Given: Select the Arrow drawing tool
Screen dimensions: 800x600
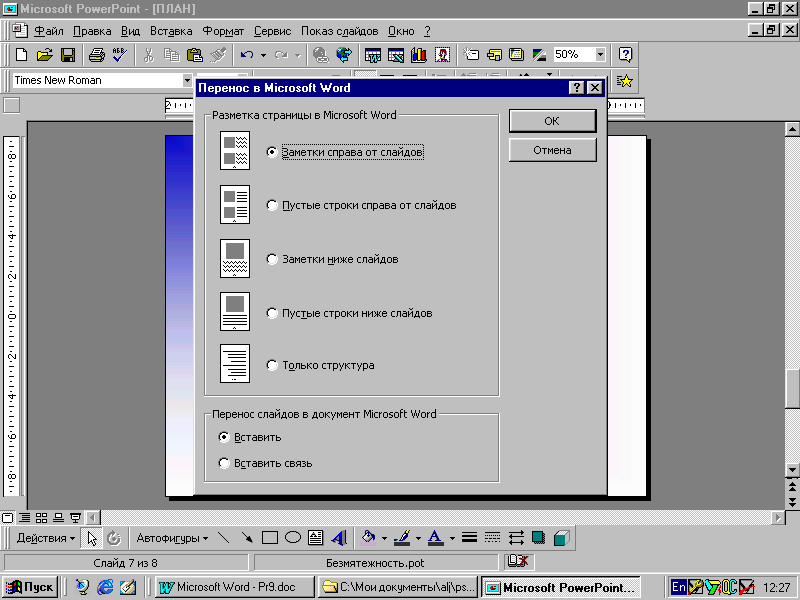Looking at the screenshot, I should click(x=247, y=538).
